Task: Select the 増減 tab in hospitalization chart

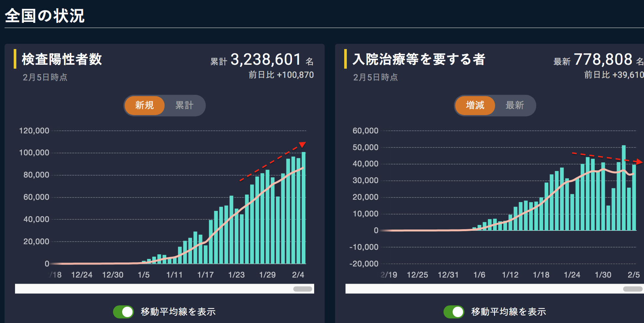Action: point(475,105)
